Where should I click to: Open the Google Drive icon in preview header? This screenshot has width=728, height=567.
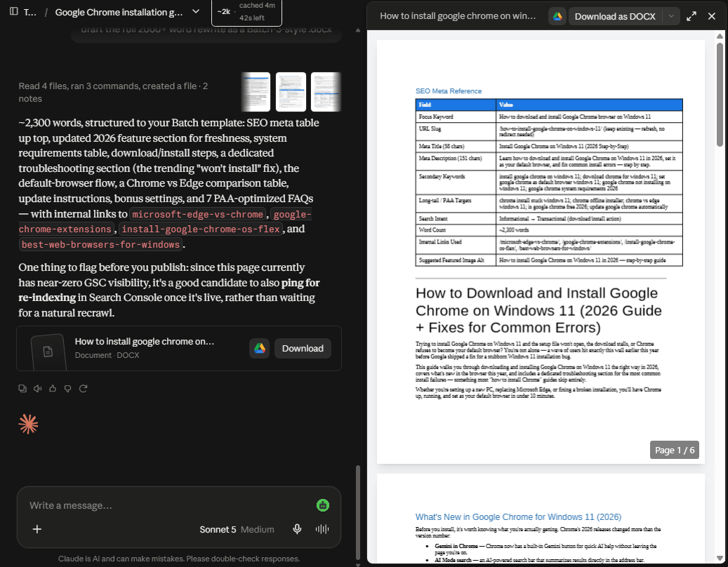(x=557, y=16)
